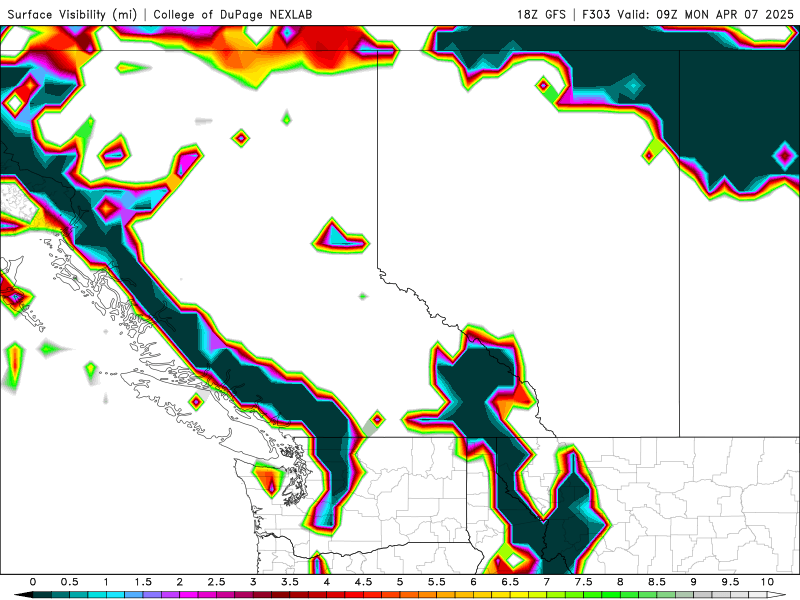Click the 'College of DuPage NEXLAB' label
The width and height of the screenshot is (800, 600).
[x=233, y=14]
